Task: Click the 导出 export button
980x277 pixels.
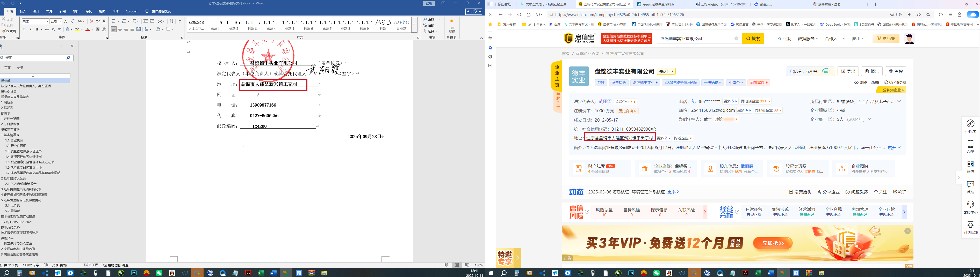Action: point(848,71)
